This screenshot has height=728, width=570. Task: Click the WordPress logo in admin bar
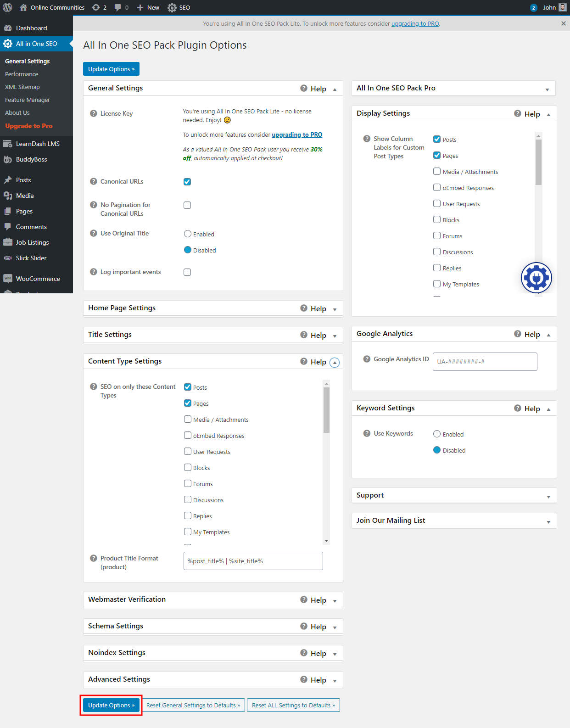[x=8, y=7]
